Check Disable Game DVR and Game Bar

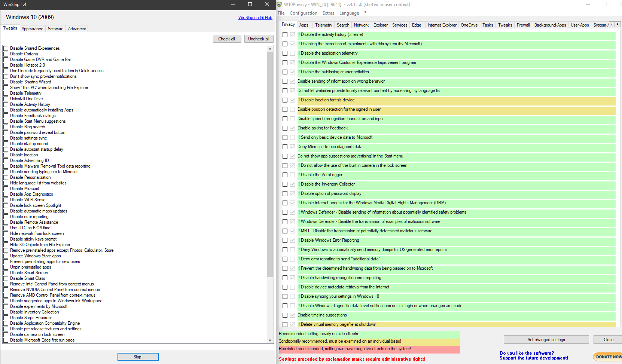click(x=6, y=59)
